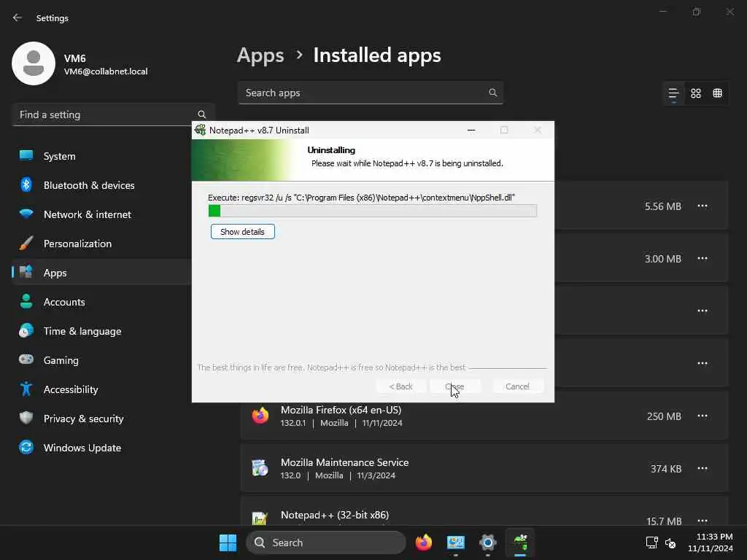Screen dimensions: 747x560
Task: Click the Personalization brush icon
Action: (x=26, y=243)
